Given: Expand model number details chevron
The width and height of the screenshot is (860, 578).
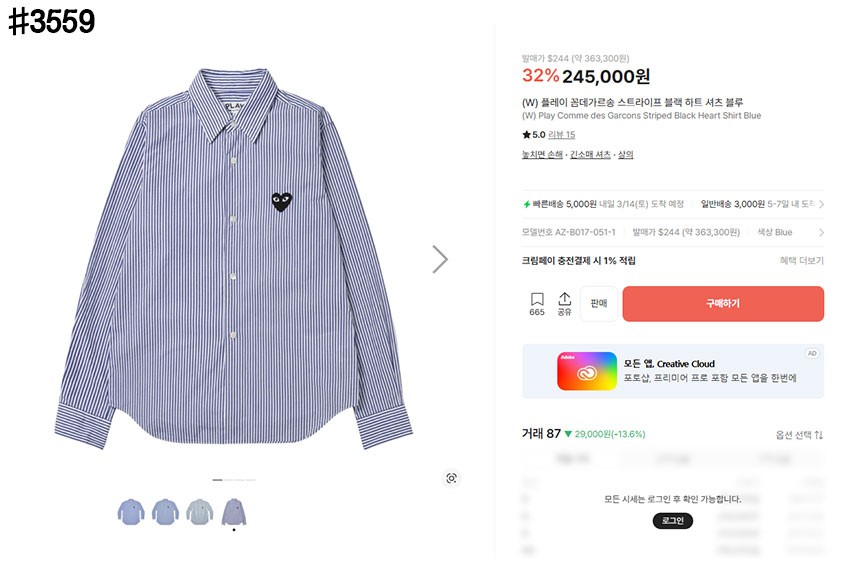Looking at the screenshot, I should pos(821,232).
